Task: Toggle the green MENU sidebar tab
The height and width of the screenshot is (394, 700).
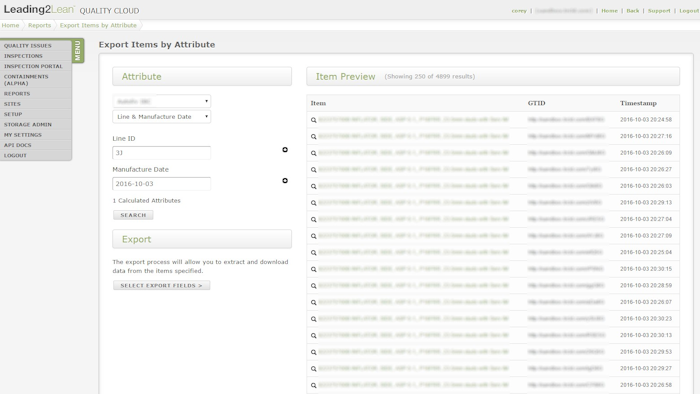Action: point(78,50)
